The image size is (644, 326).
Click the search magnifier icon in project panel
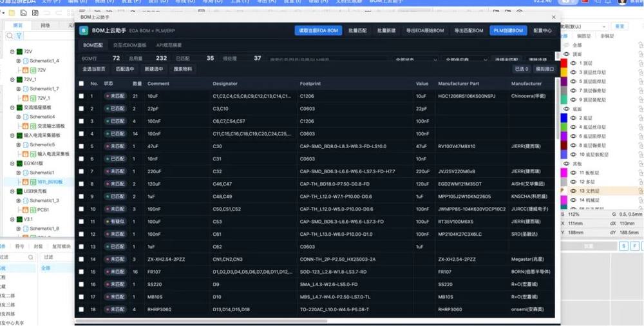pyautogui.click(x=10, y=36)
